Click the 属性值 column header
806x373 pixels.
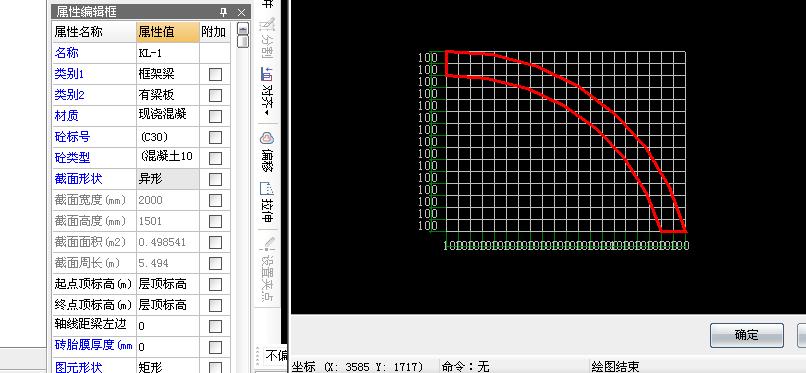coord(168,32)
